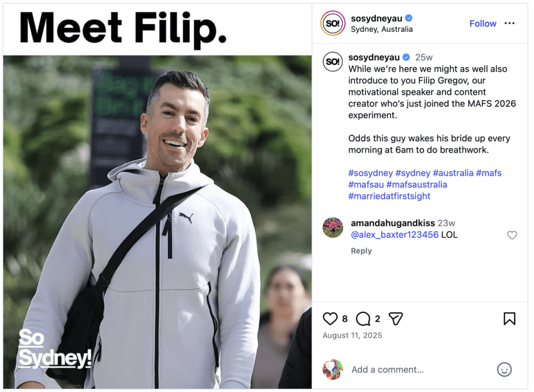Open the @alex_baxter123456 mention link
Image resolution: width=534 pixels, height=392 pixels.
(394, 235)
